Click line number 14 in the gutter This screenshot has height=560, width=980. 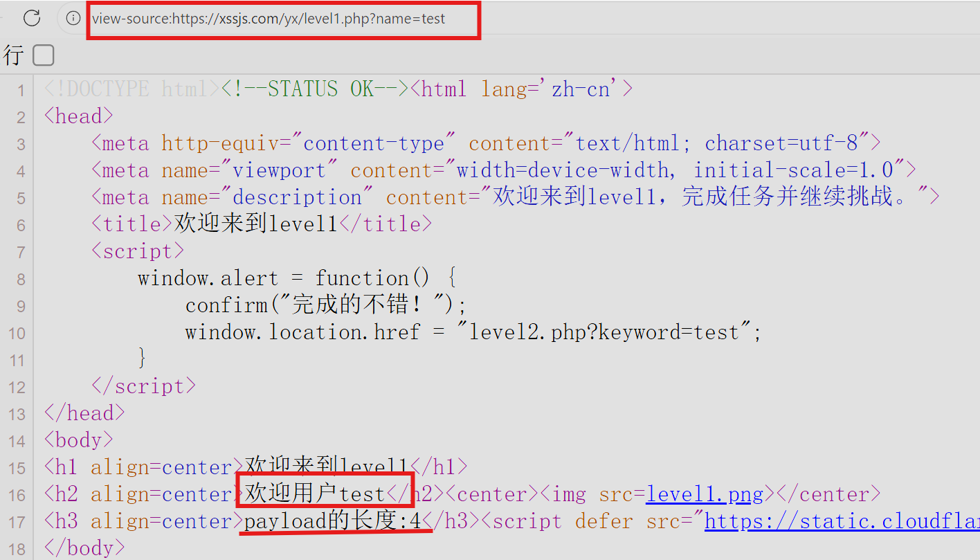coord(17,442)
